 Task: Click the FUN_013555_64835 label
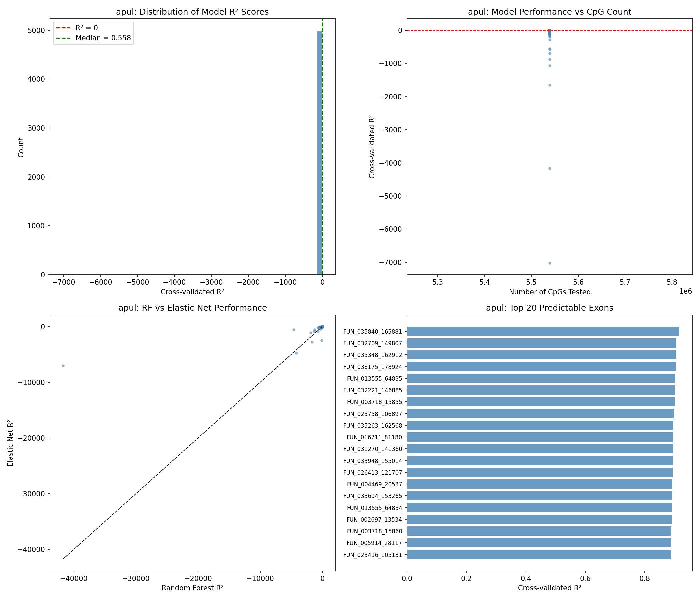click(x=374, y=378)
